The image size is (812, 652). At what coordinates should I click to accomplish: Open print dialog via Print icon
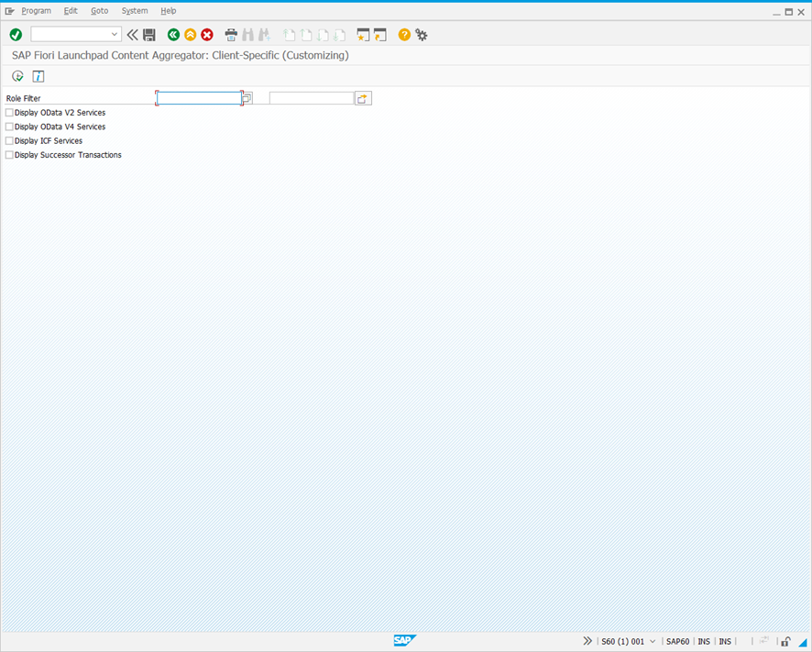231,34
